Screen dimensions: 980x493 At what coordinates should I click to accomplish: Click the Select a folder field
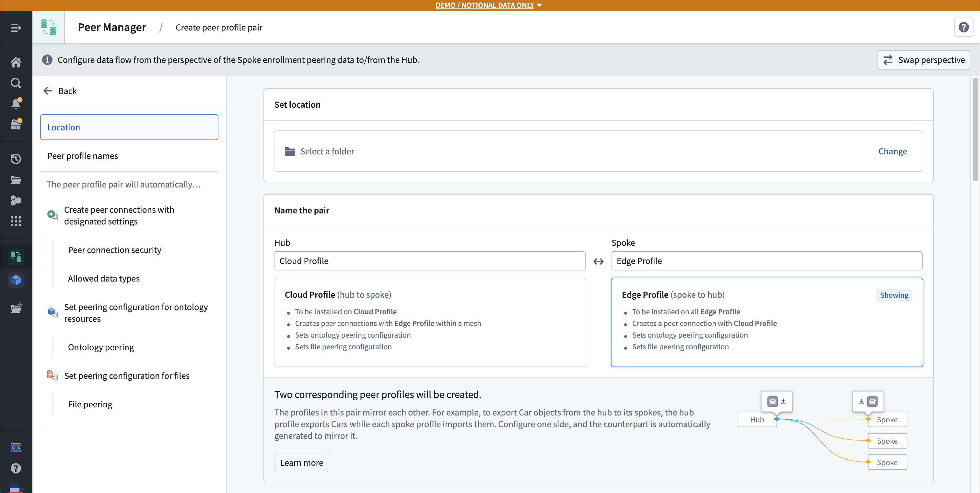[x=599, y=151]
